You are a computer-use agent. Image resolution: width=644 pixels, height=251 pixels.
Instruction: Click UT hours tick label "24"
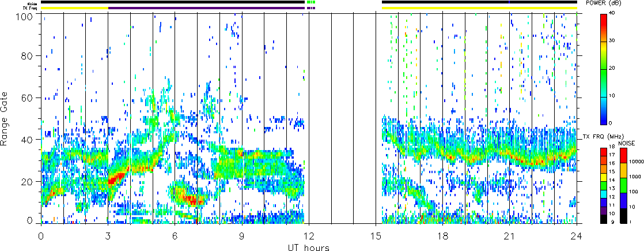point(577,236)
